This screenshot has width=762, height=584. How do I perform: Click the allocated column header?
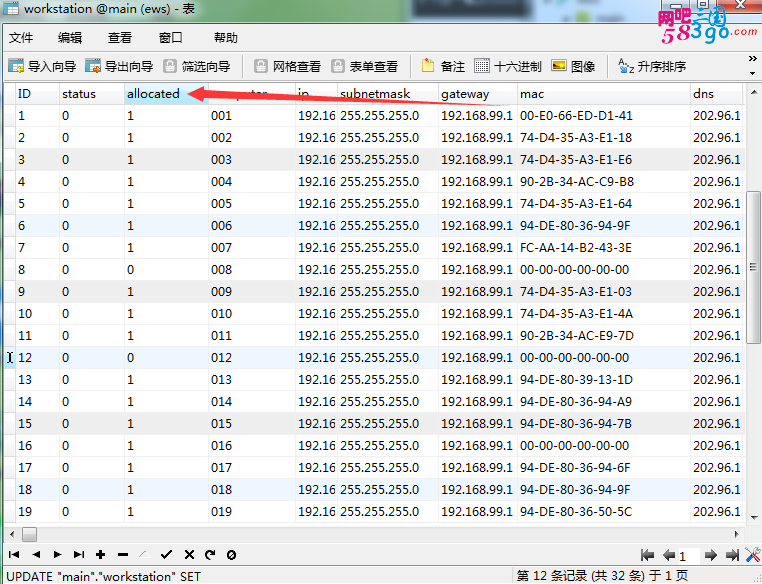[x=153, y=94]
